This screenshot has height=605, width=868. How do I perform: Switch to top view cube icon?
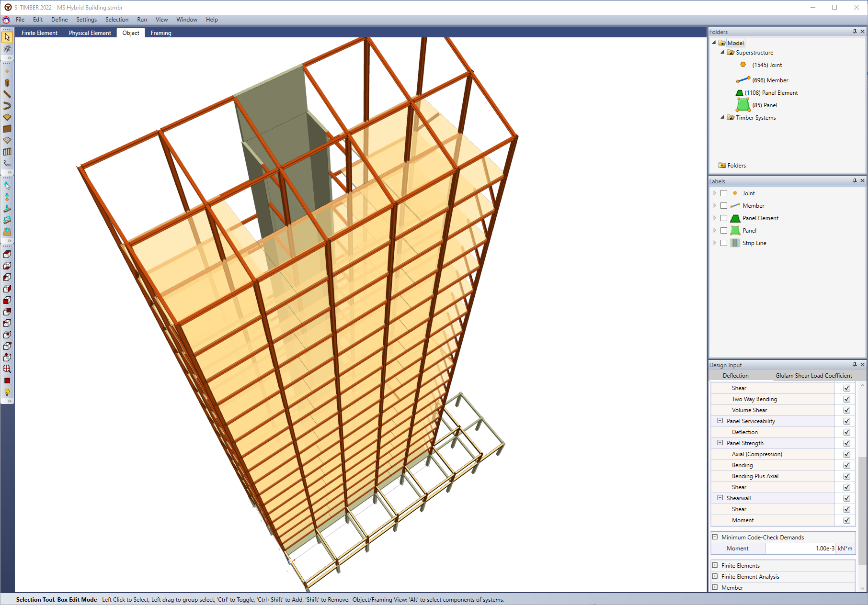tap(7, 254)
